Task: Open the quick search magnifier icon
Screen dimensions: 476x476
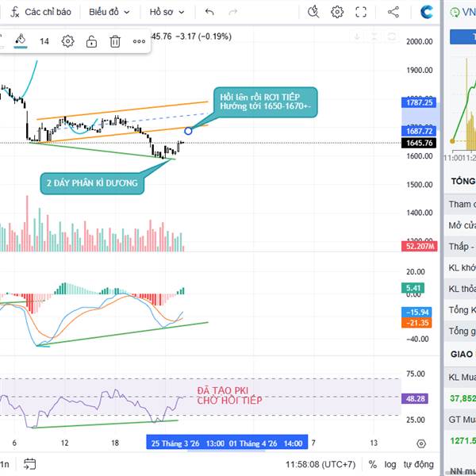Action: coord(313,12)
